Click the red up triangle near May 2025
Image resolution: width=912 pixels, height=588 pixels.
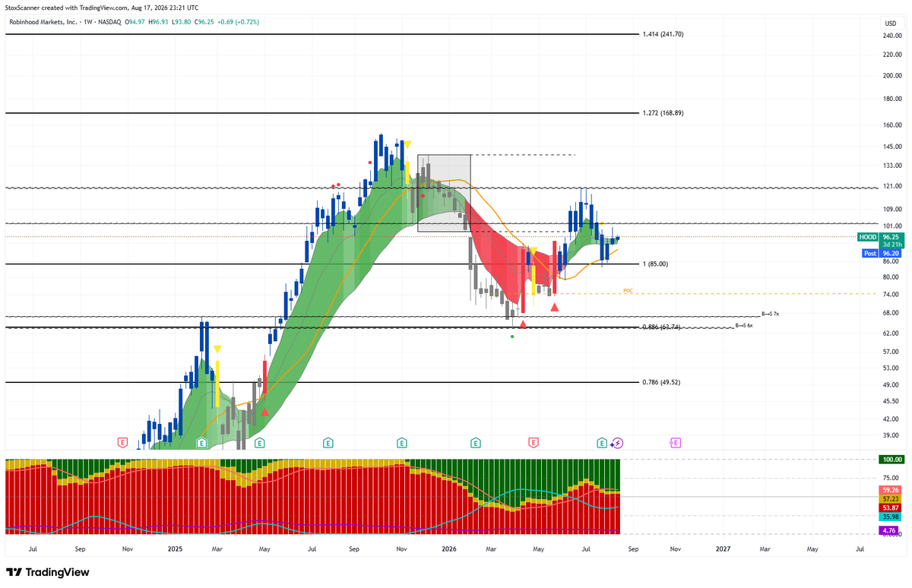click(x=264, y=412)
